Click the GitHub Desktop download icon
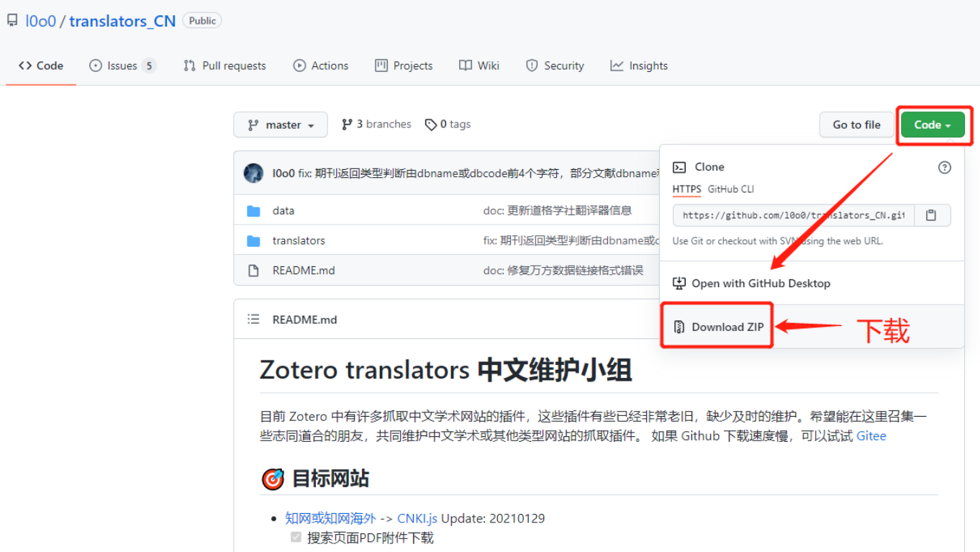 pos(679,284)
